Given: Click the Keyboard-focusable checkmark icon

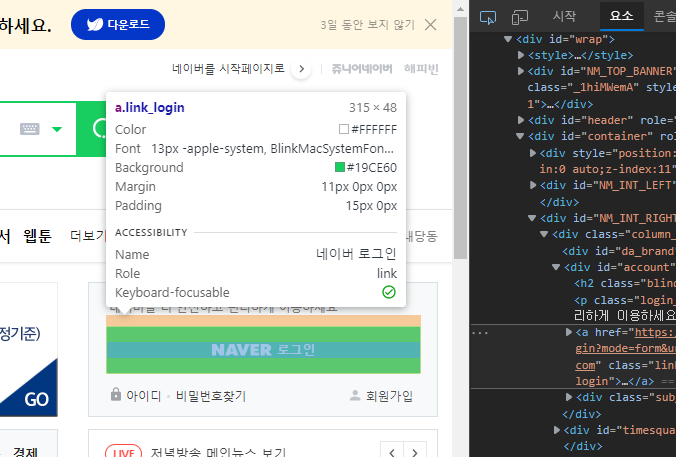Looking at the screenshot, I should [x=389, y=292].
